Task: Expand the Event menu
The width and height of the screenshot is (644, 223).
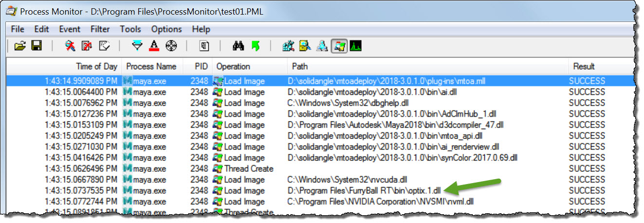Action: [x=70, y=29]
